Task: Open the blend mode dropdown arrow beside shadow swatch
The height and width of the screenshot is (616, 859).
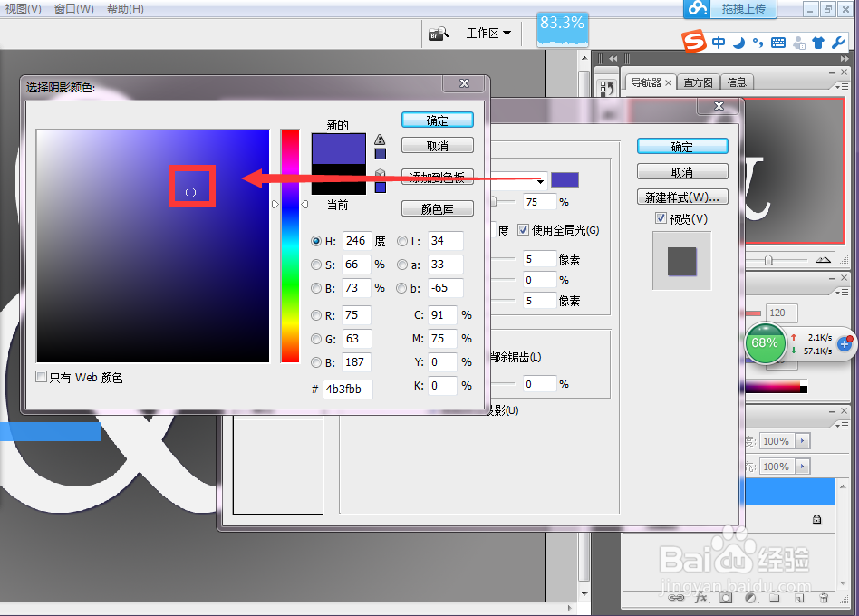Action: pyautogui.click(x=540, y=180)
